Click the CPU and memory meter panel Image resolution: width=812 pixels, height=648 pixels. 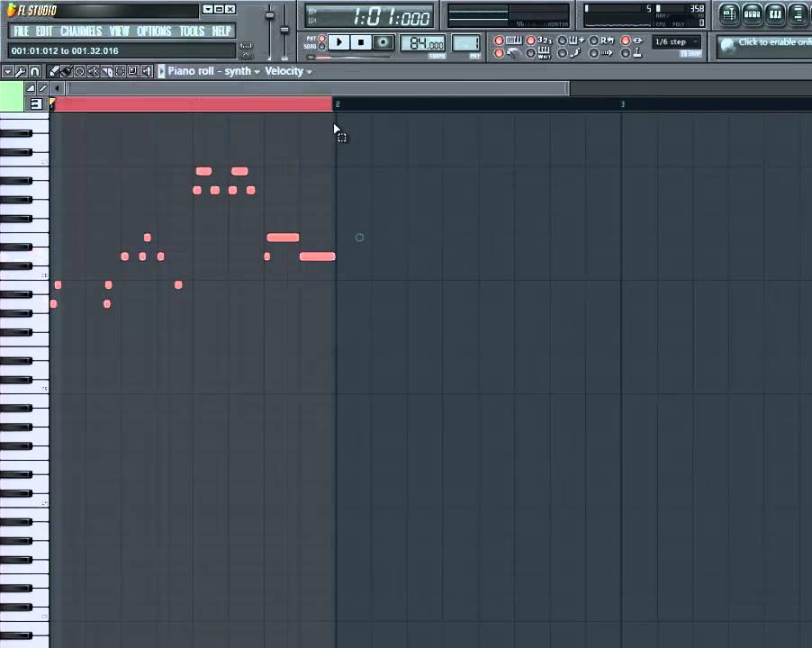pos(644,15)
